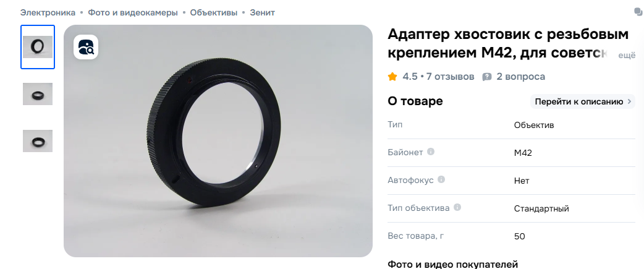Select the first product thumbnail
Viewport: 644px width, 269px height.
(38, 47)
